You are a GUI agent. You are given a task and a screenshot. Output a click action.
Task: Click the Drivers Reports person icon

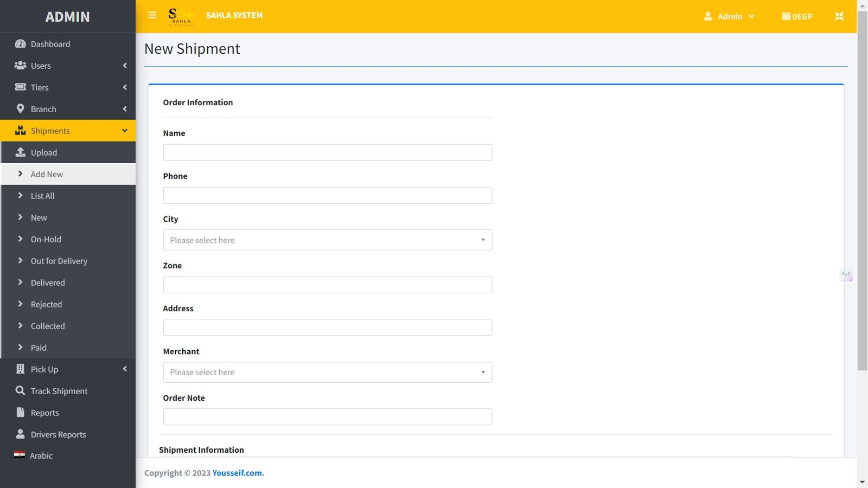tap(20, 434)
